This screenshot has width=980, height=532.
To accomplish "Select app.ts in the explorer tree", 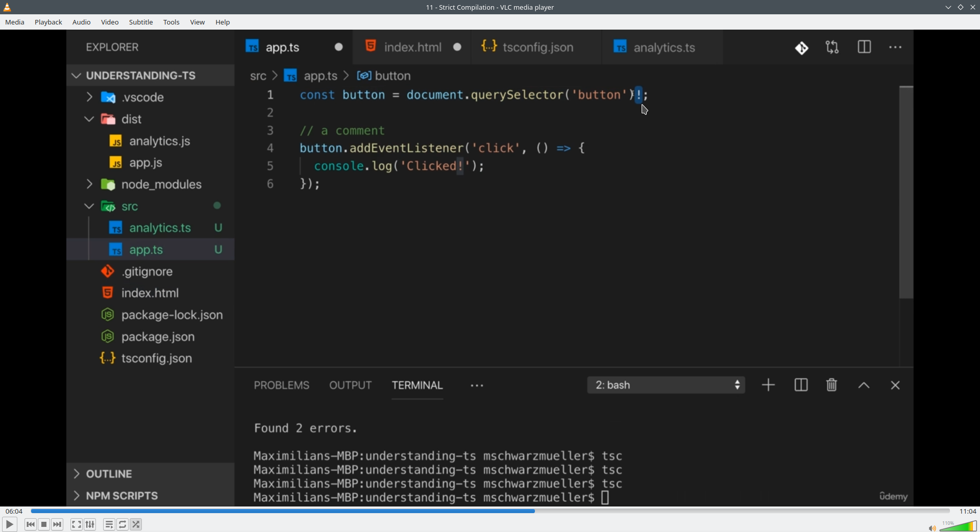I will click(x=151, y=250).
